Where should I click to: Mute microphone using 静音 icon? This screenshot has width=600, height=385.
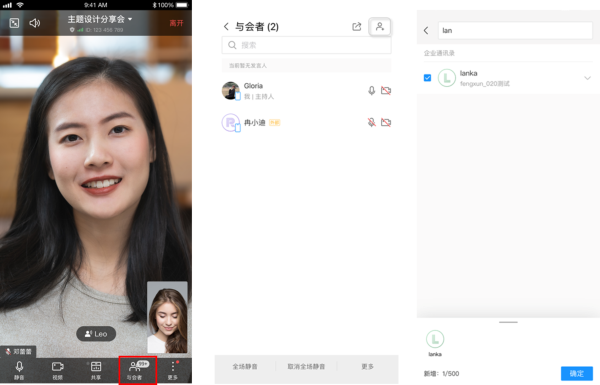[x=19, y=370]
